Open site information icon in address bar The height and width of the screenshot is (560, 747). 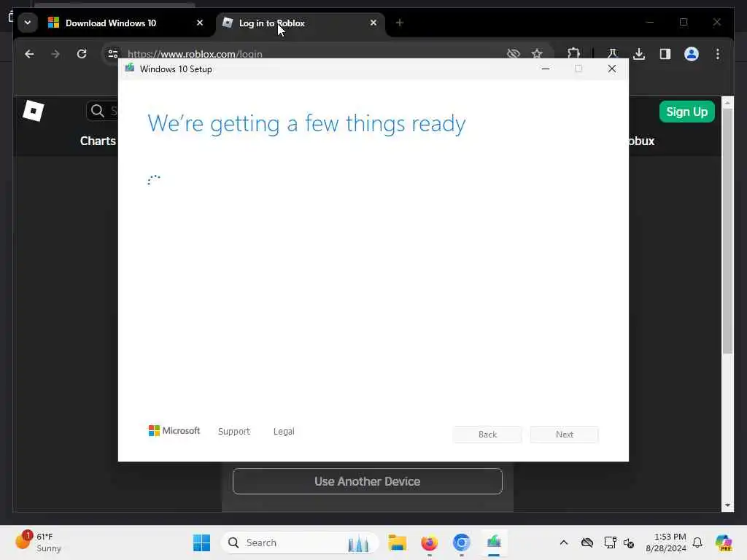(113, 54)
